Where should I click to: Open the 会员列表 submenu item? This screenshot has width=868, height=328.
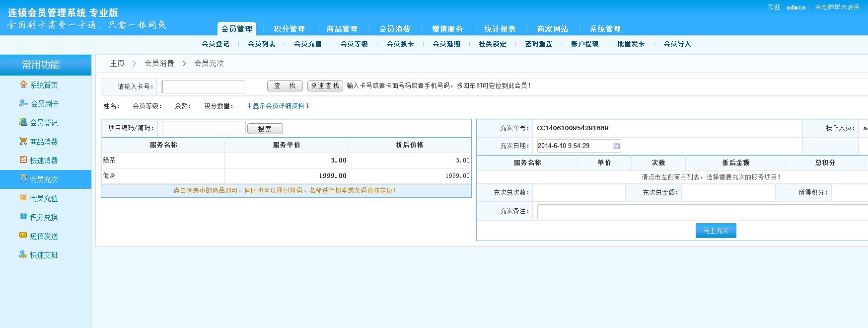click(262, 44)
